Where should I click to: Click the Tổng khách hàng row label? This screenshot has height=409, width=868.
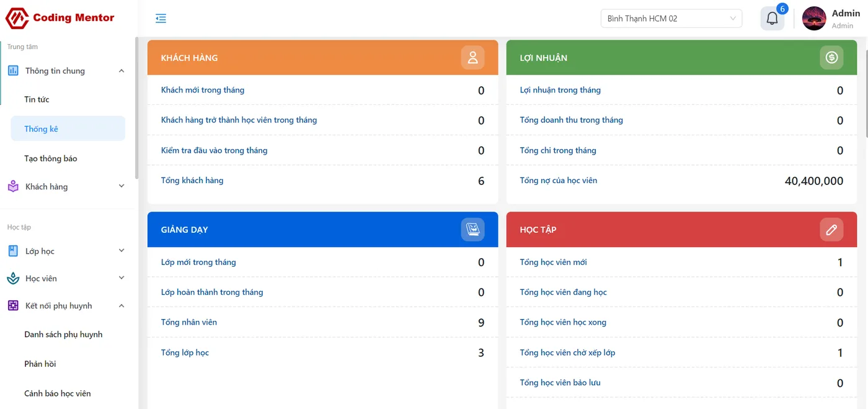pos(192,181)
